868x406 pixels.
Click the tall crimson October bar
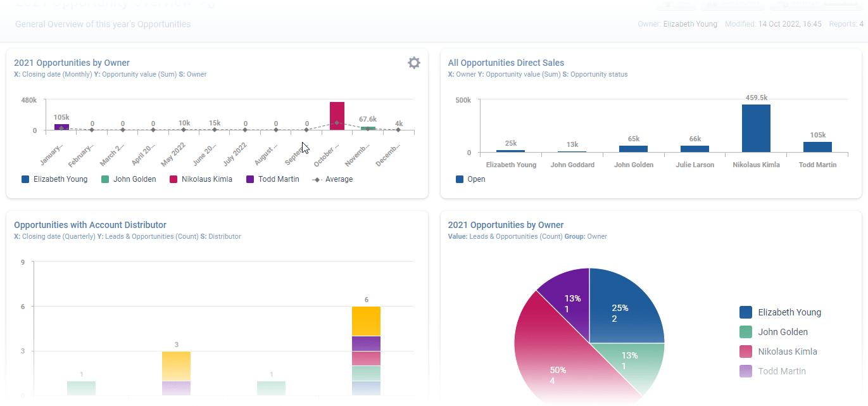[x=337, y=116]
